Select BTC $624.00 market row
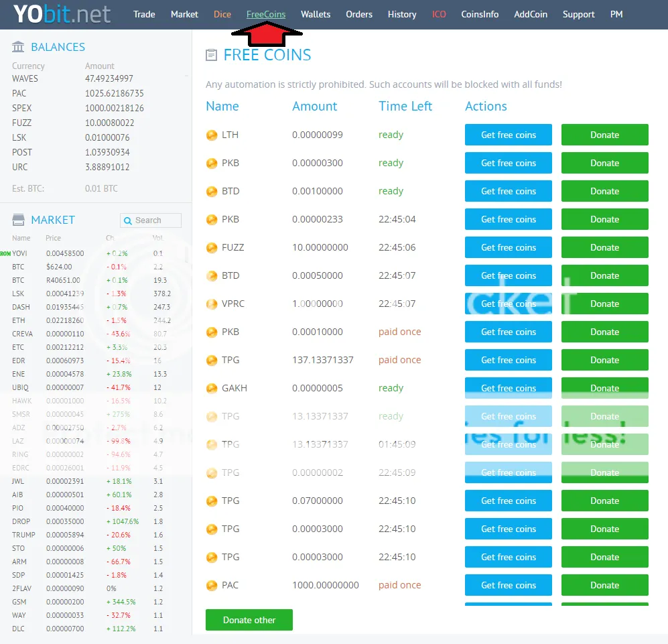This screenshot has height=644, width=668. point(91,267)
